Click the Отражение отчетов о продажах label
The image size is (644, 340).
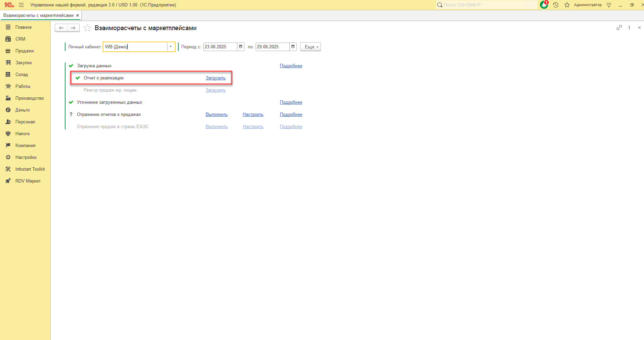coord(109,114)
